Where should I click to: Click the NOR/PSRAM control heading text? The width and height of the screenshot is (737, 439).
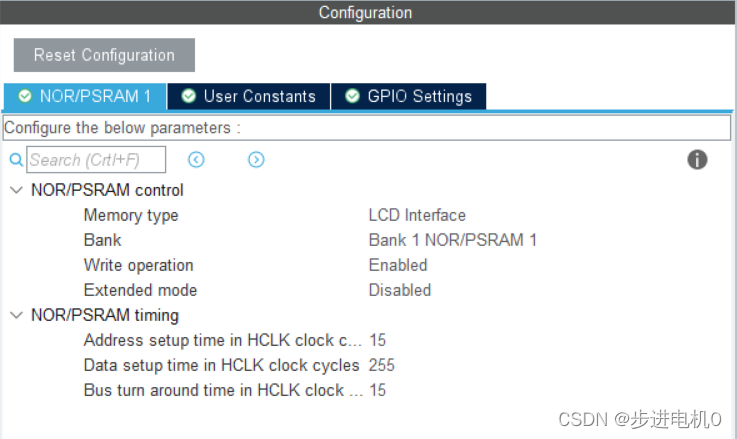pos(107,190)
